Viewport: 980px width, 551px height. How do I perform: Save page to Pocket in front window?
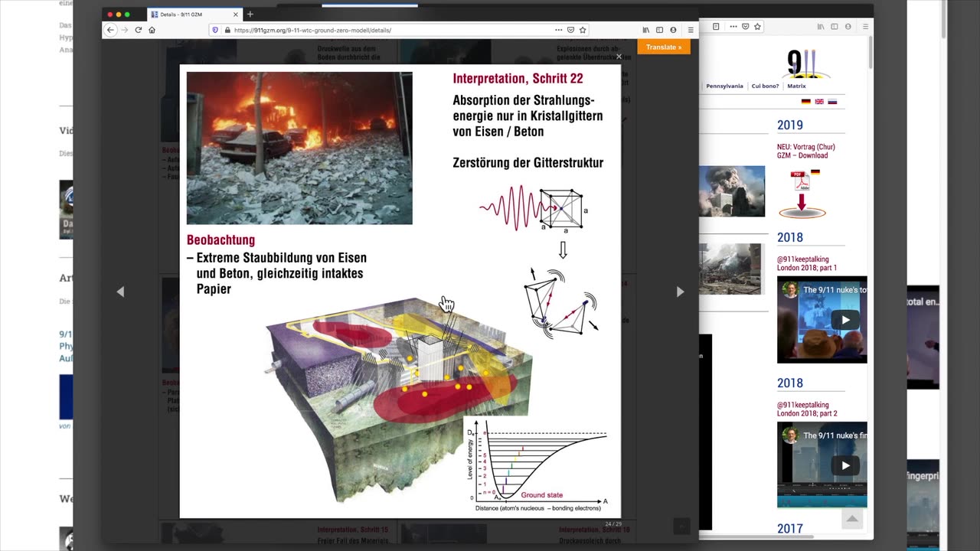570,30
